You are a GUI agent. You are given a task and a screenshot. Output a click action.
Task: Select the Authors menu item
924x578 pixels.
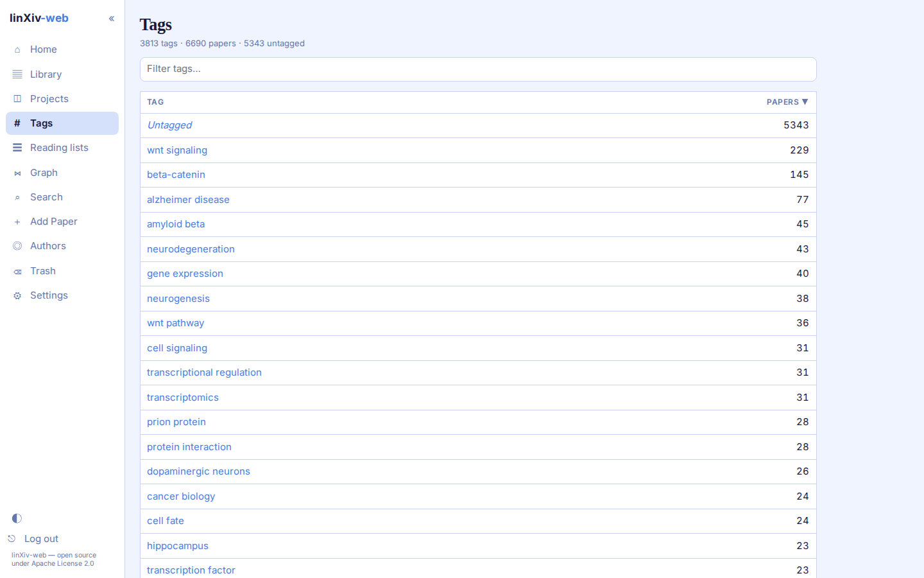(x=62, y=246)
